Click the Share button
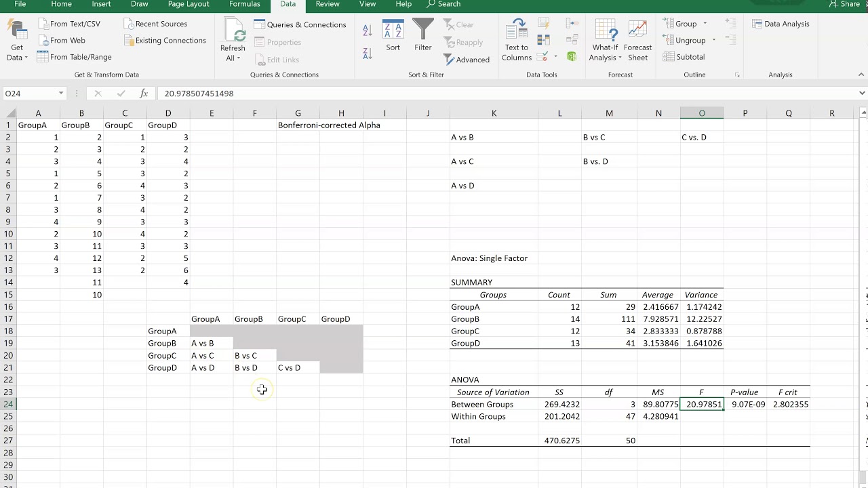 pyautogui.click(x=844, y=4)
